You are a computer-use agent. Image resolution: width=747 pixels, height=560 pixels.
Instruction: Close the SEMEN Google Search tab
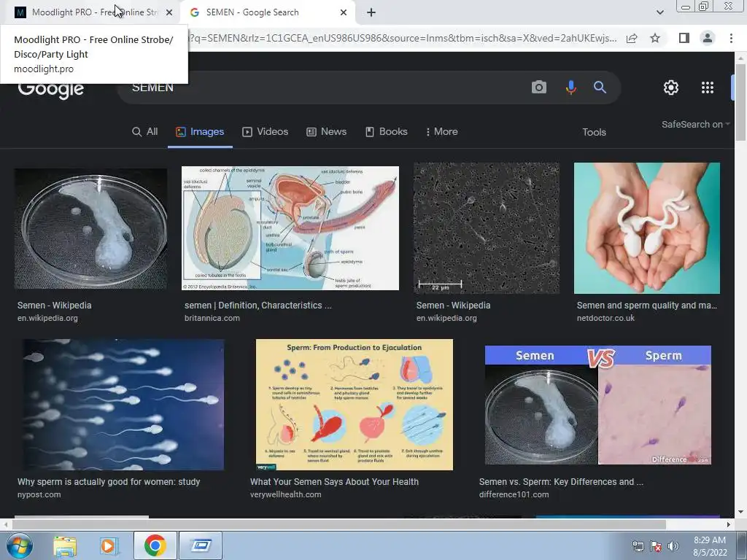point(344,12)
